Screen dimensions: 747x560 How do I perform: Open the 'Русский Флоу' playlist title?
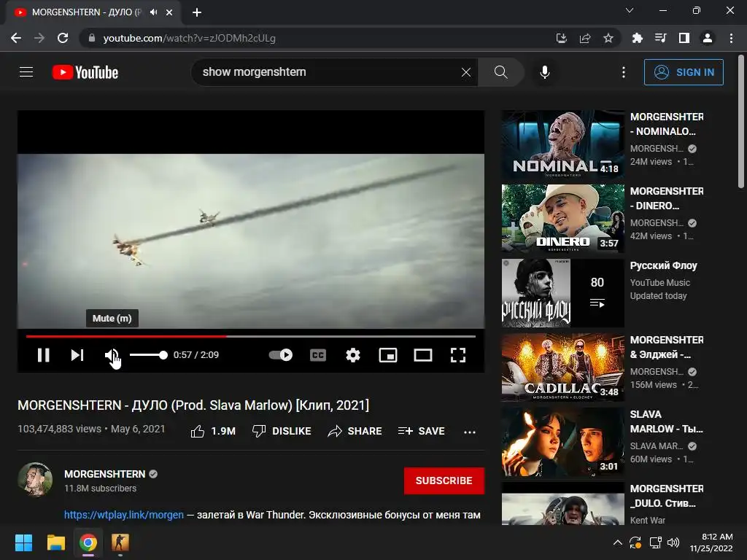tap(664, 265)
